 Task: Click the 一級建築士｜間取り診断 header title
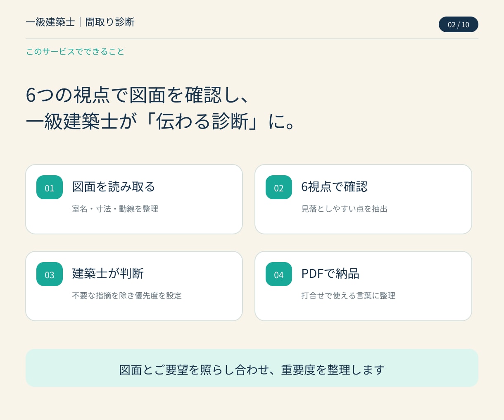[80, 22]
